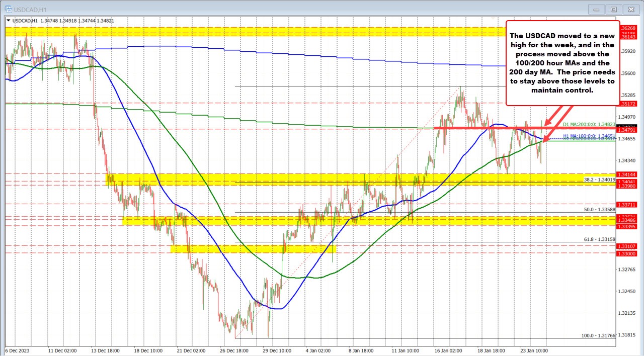Toggle selection of the text annotation box
This screenshot has height=356, width=644.
(x=562, y=63)
